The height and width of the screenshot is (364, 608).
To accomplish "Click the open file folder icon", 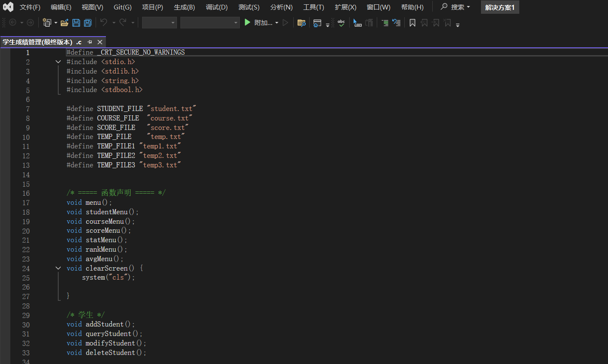I will click(x=65, y=23).
